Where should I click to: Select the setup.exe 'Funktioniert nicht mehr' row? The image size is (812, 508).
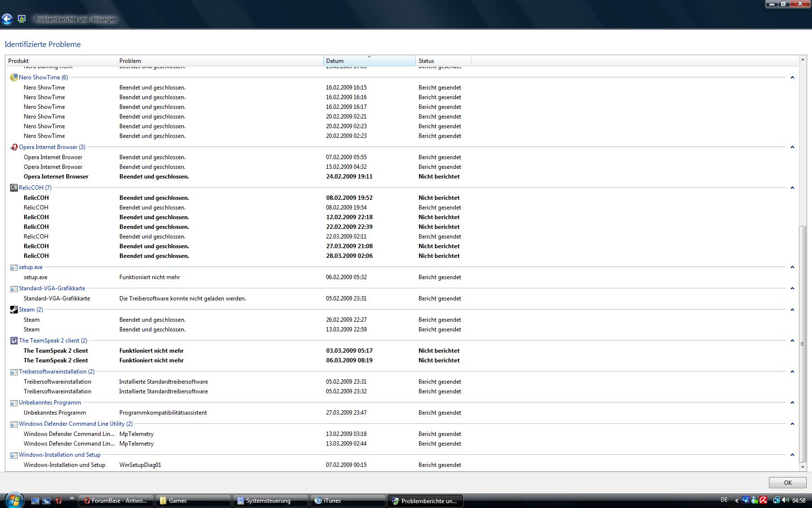tap(402, 277)
